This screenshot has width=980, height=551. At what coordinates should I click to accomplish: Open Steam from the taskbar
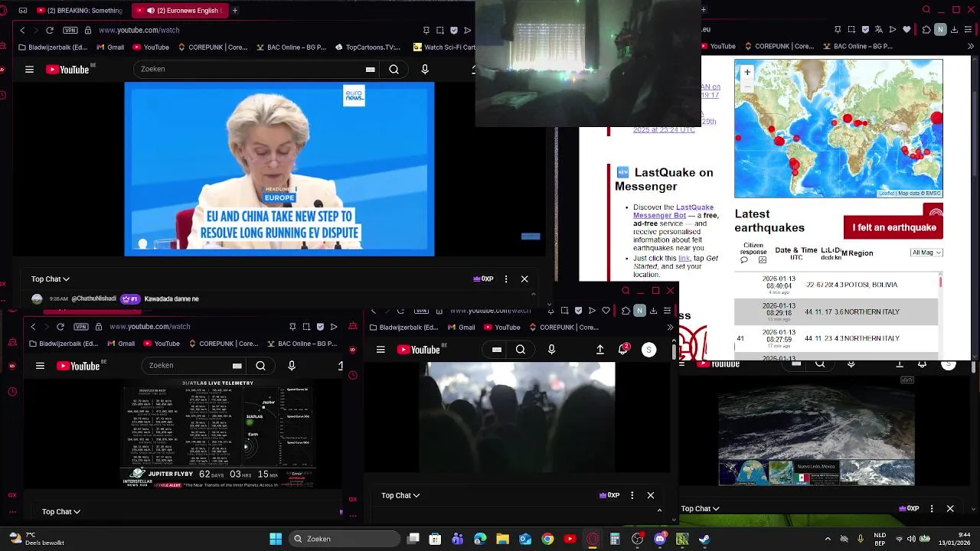point(704,539)
